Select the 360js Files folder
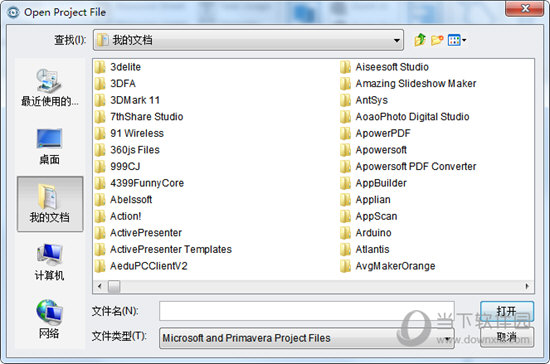The height and width of the screenshot is (364, 550). (x=127, y=150)
